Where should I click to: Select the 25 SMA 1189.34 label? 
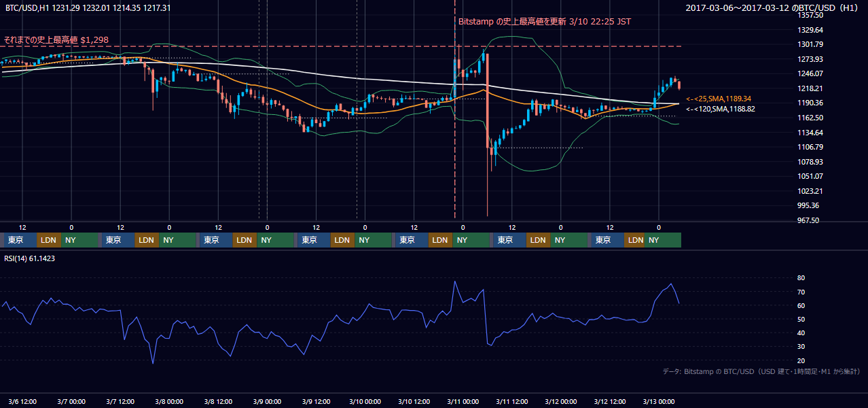719,99
